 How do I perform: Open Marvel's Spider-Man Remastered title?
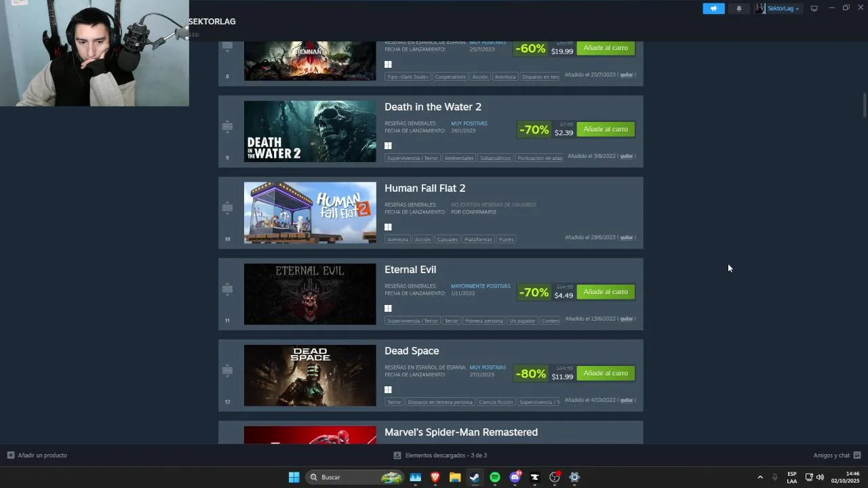click(x=461, y=432)
